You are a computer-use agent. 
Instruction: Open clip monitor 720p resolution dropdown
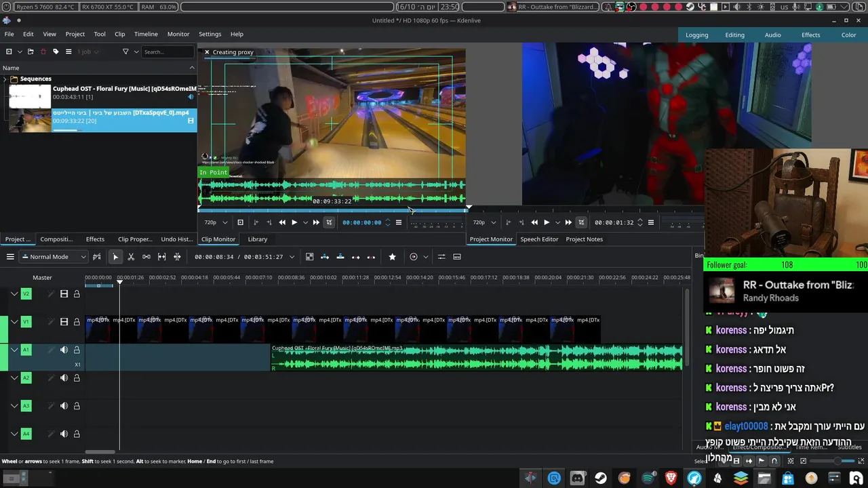tap(216, 222)
